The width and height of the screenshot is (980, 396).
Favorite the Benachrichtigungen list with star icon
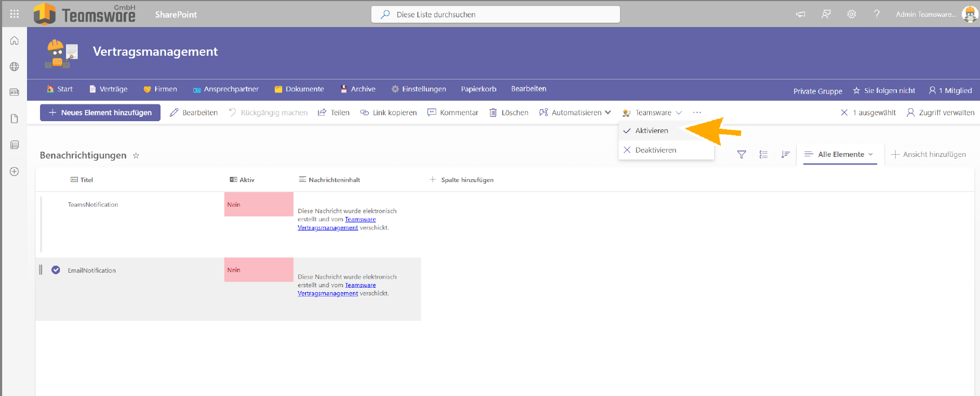coord(136,156)
